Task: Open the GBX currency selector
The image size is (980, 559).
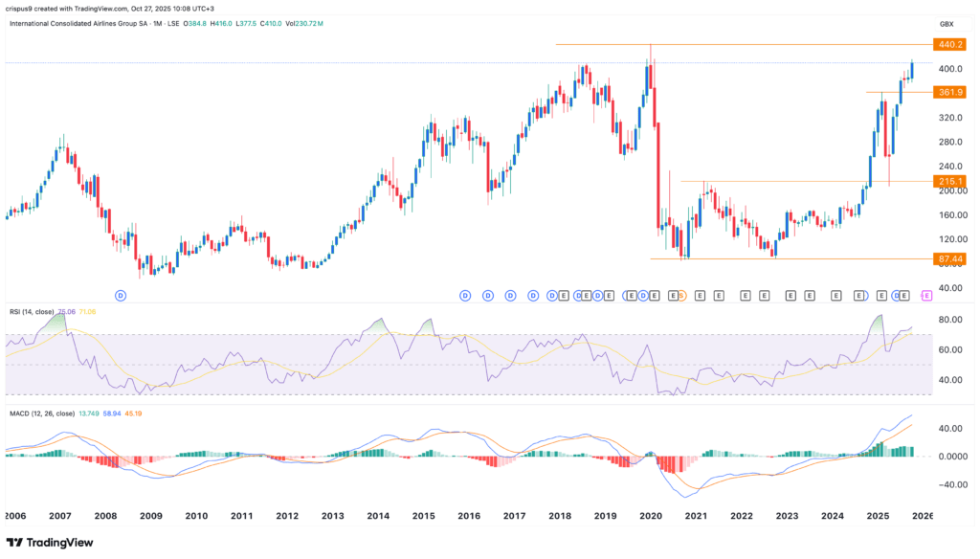Action: 947,23
